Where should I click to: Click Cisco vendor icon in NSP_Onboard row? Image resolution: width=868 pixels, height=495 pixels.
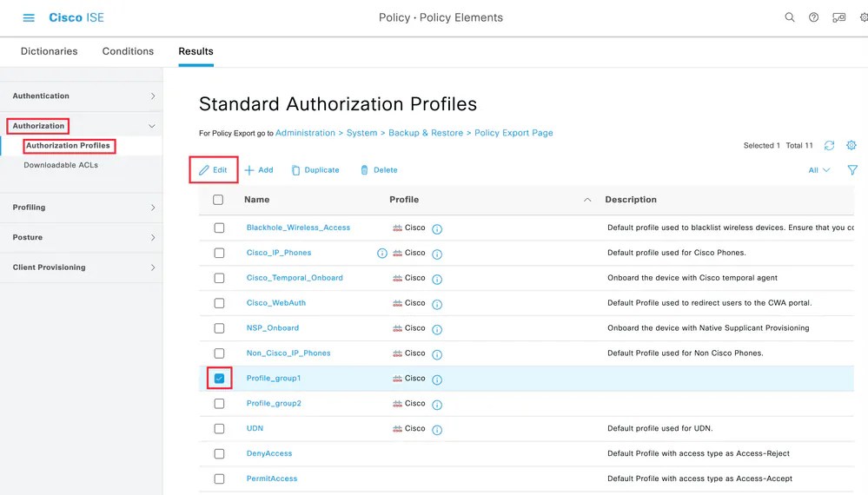(x=397, y=328)
